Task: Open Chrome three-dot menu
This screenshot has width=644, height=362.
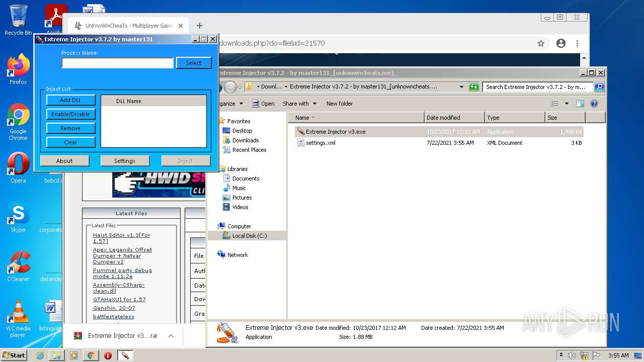Action: [578, 43]
